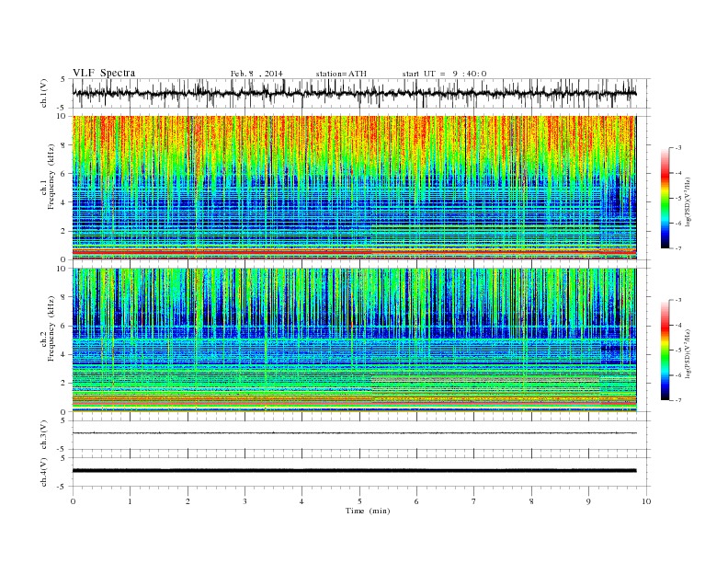728x563 pixels.
Task: Click the ch.3 flat waveform trace
Action: 354,433
